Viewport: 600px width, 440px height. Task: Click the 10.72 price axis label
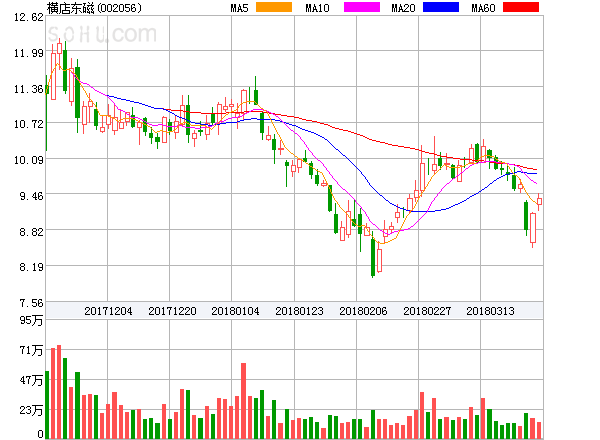coord(29,124)
